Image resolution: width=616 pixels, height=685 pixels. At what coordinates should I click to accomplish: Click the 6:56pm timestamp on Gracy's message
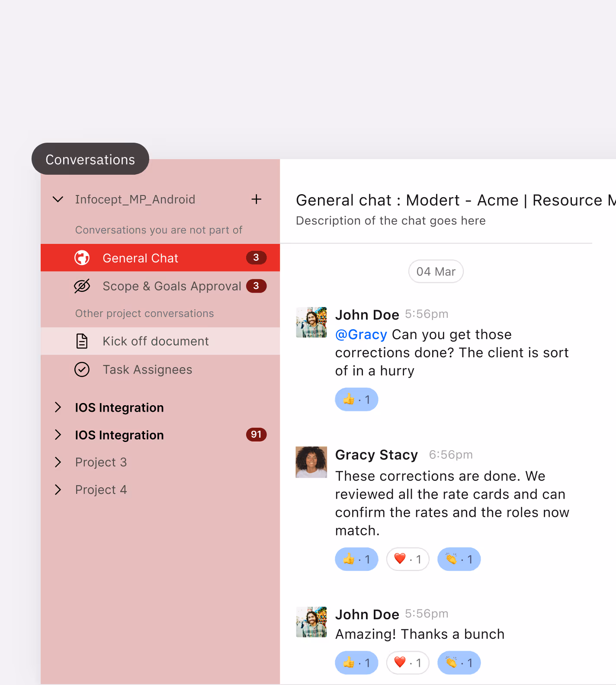tap(451, 455)
